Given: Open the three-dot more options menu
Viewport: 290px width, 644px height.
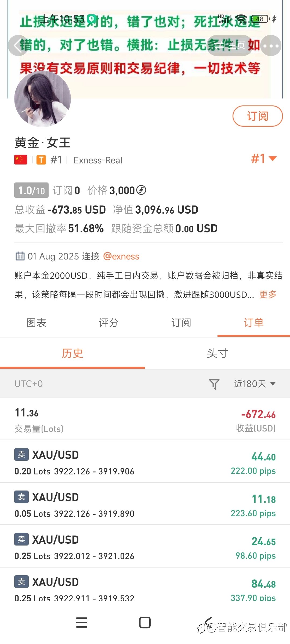Looking at the screenshot, I should point(271,46).
